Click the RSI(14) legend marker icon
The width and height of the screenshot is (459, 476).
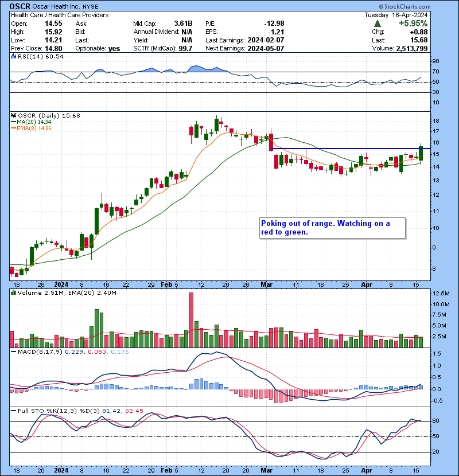pos(13,57)
